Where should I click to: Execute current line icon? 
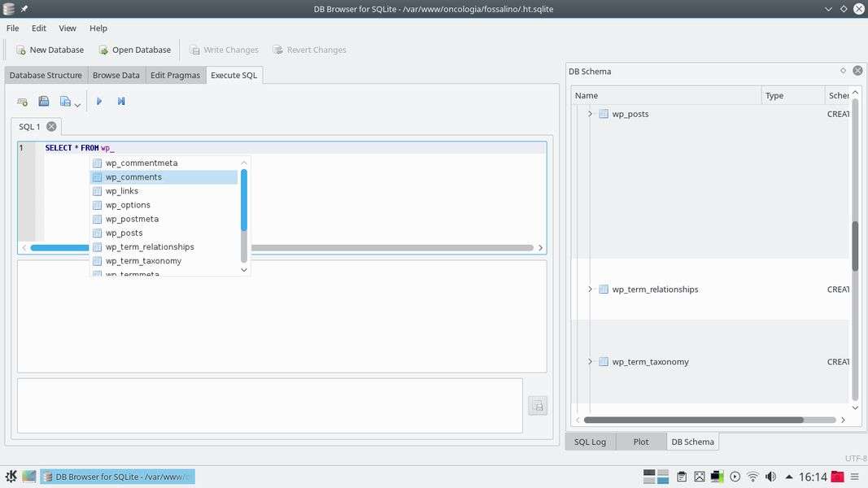(x=121, y=101)
